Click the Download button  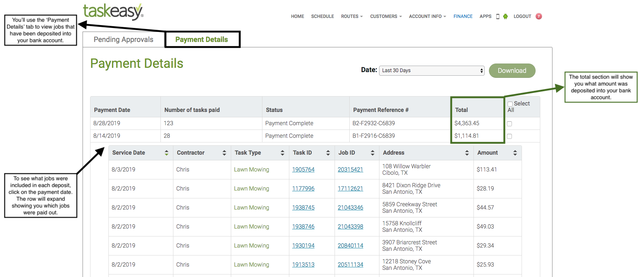[x=512, y=71]
